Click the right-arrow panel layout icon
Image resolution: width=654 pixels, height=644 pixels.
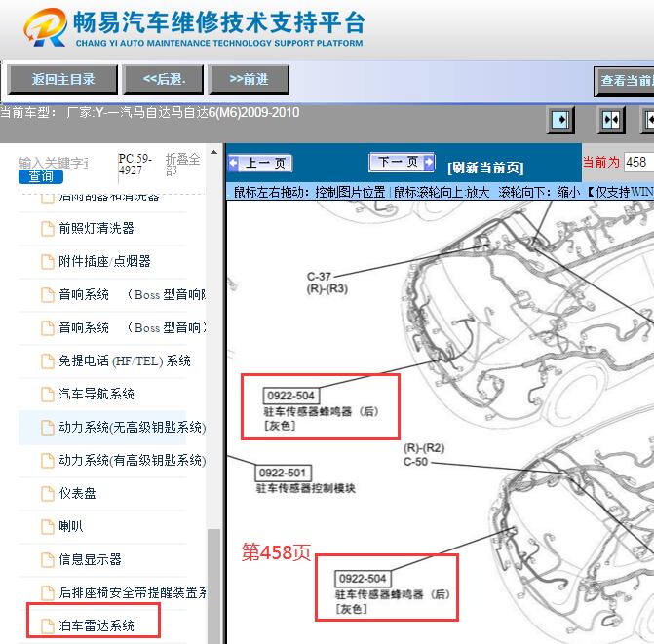click(x=560, y=121)
